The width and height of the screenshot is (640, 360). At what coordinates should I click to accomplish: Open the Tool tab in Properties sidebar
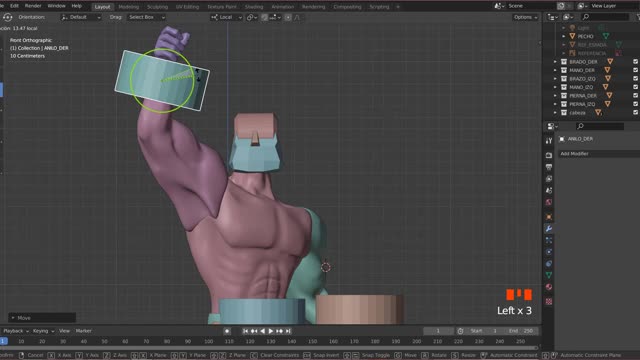coord(549,141)
